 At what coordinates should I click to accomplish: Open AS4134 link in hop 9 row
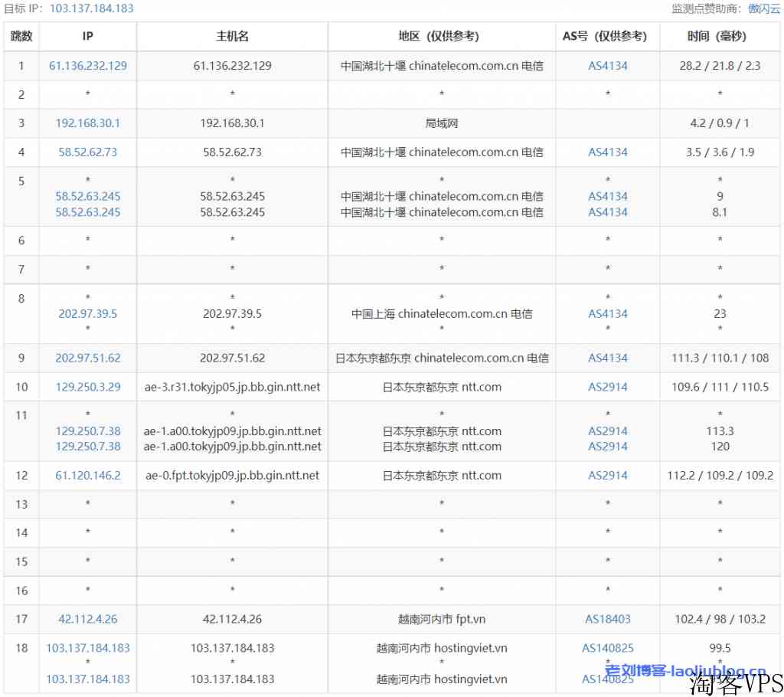(607, 358)
